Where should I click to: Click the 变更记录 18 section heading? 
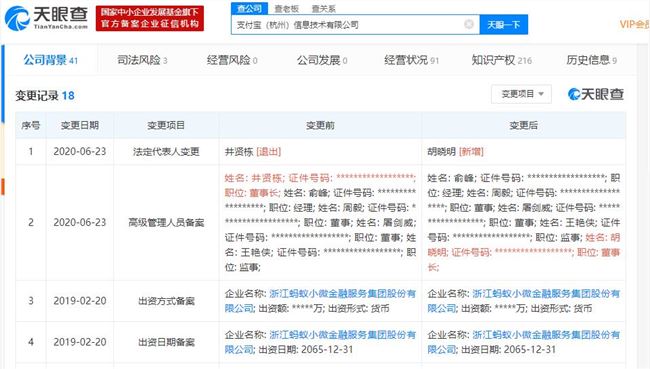click(45, 96)
